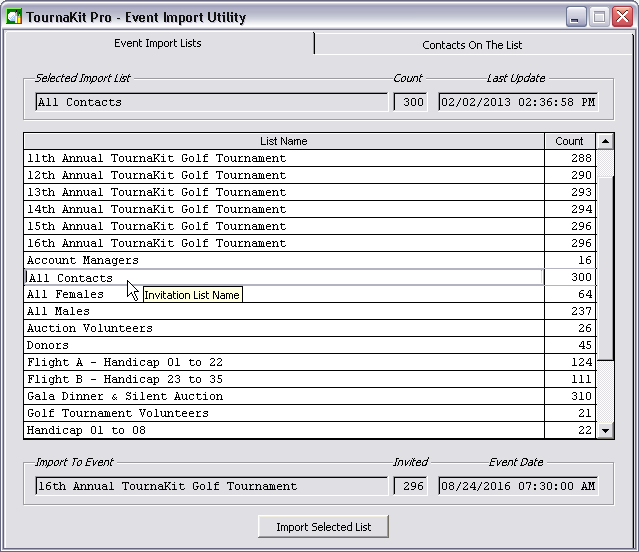Click the vertical scrollbar thumb of the list
Image resolution: width=639 pixels, height=552 pixels.
(x=605, y=268)
